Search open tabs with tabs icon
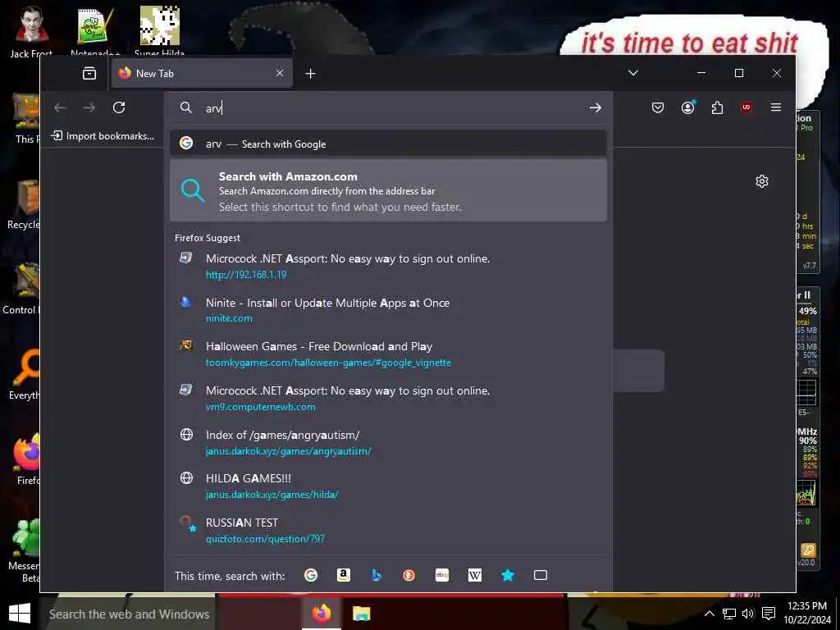840x630 pixels. coord(541,575)
